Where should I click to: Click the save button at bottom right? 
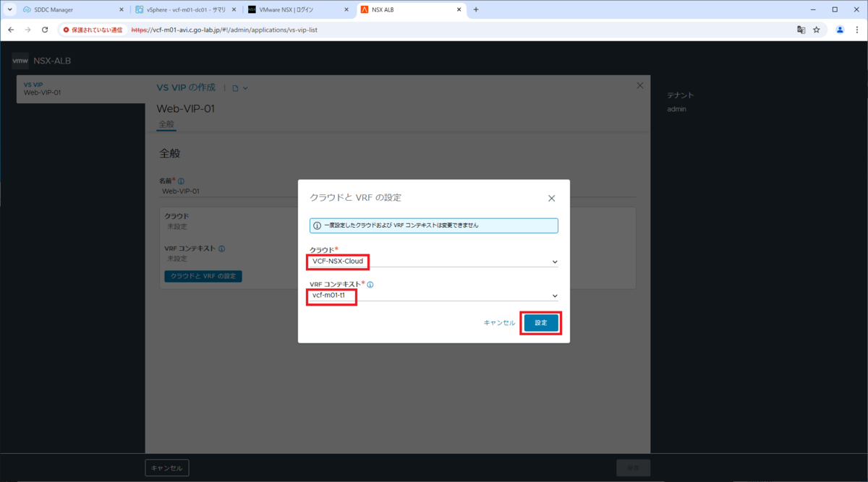(633, 468)
